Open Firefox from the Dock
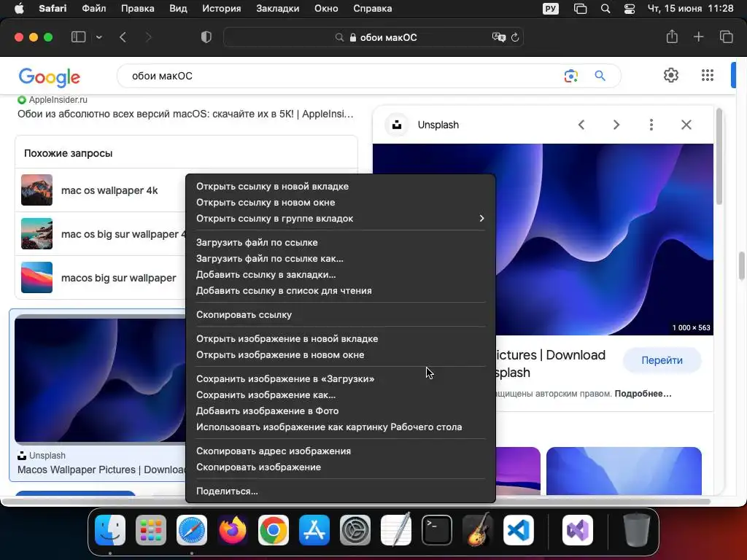Viewport: 747px width, 560px height. pyautogui.click(x=233, y=530)
